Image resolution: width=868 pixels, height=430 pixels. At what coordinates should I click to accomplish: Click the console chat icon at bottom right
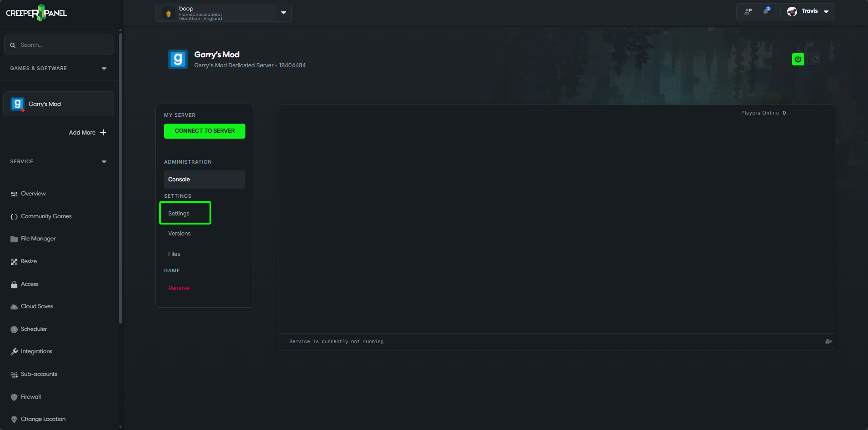click(828, 341)
